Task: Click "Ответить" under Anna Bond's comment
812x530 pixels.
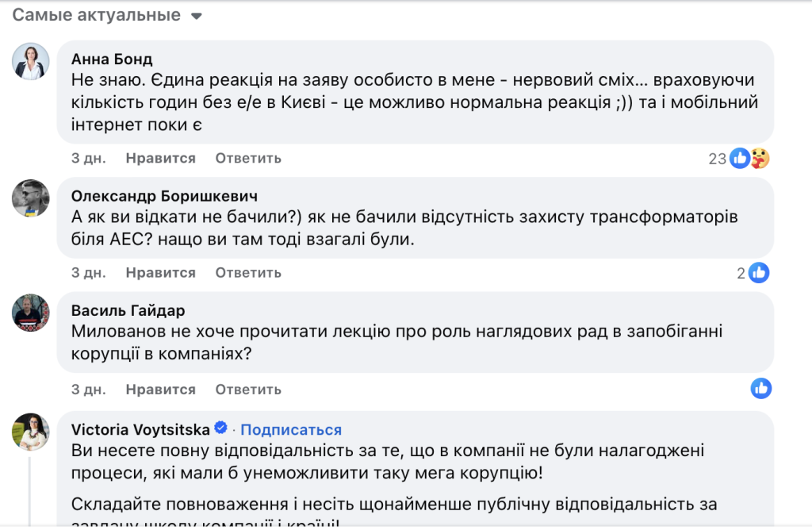Action: point(247,158)
